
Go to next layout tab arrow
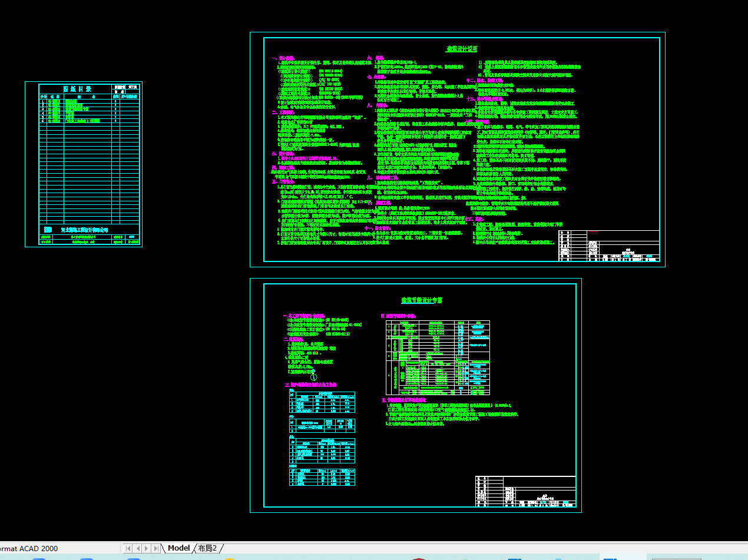pyautogui.click(x=146, y=548)
